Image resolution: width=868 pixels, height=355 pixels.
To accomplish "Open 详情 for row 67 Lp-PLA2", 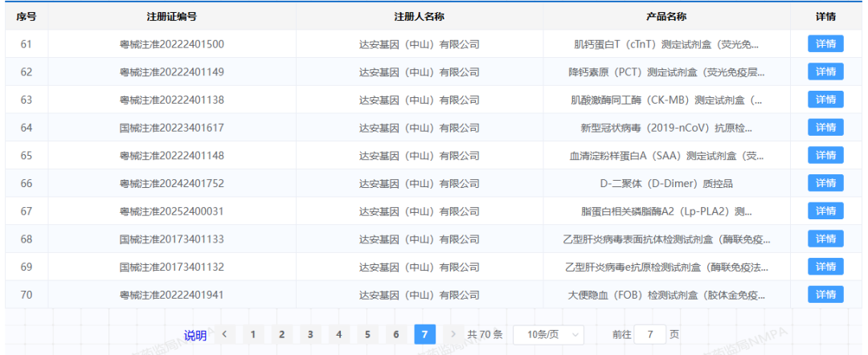I will coord(825,211).
